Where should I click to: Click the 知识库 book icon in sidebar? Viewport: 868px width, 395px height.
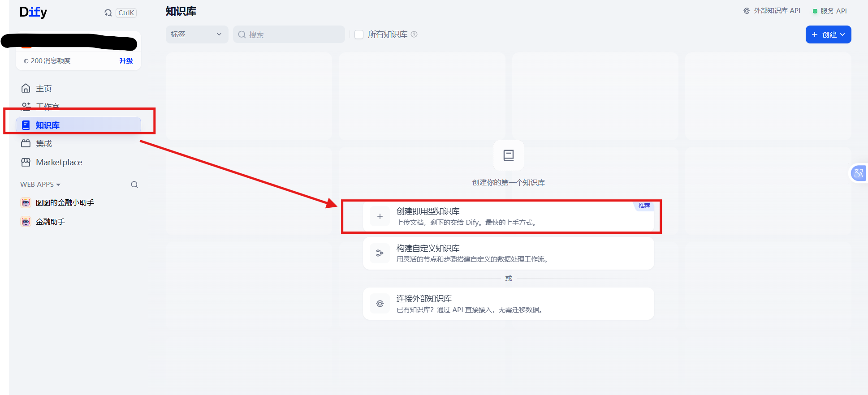point(26,125)
